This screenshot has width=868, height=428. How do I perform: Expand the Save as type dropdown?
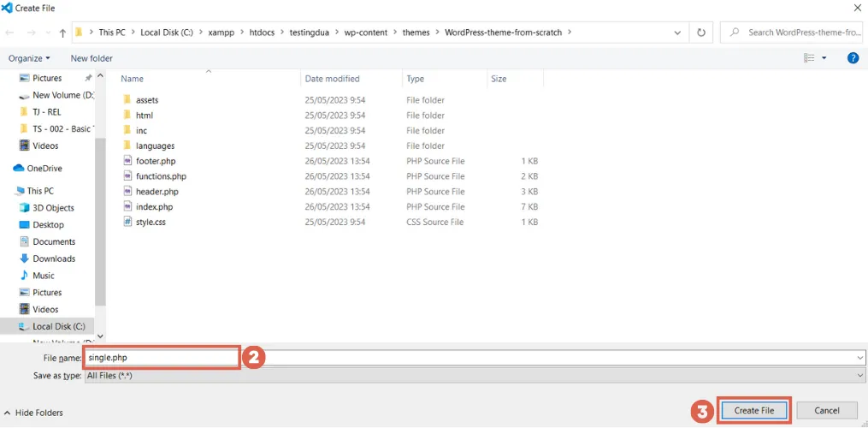click(x=859, y=376)
